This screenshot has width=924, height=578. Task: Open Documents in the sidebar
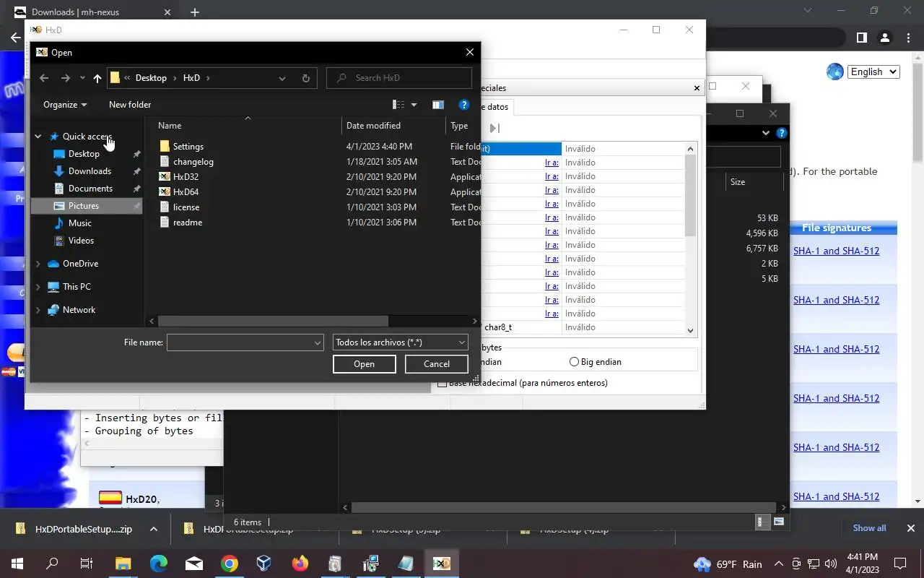click(90, 189)
